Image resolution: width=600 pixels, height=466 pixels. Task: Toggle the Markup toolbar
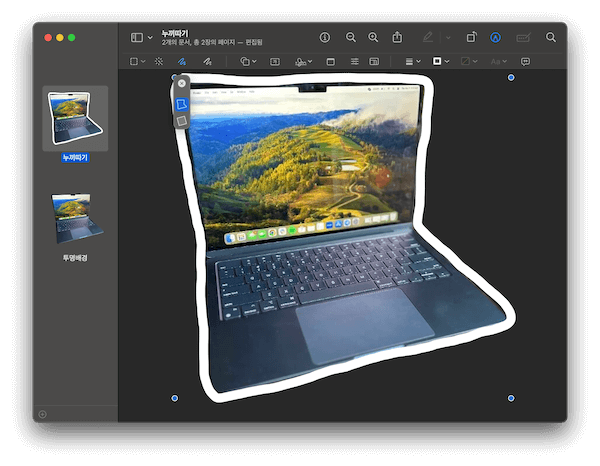[496, 37]
